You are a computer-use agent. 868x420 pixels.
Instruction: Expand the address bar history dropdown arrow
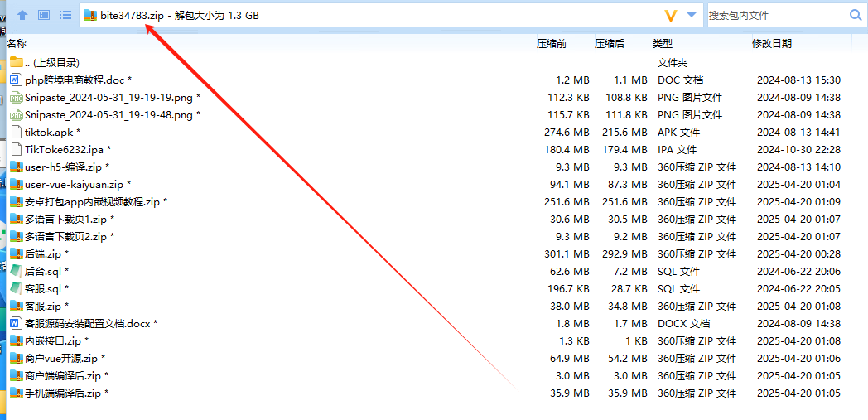692,15
